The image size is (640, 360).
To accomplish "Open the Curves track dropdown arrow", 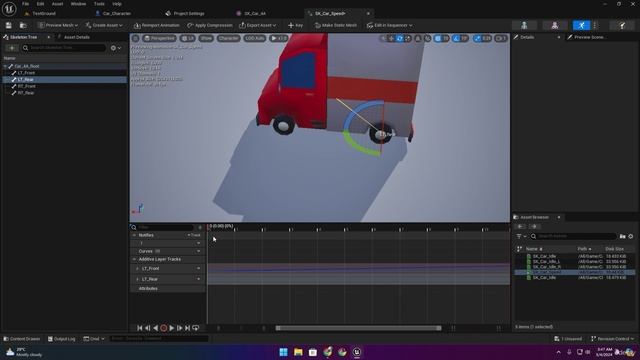I will tap(198, 251).
